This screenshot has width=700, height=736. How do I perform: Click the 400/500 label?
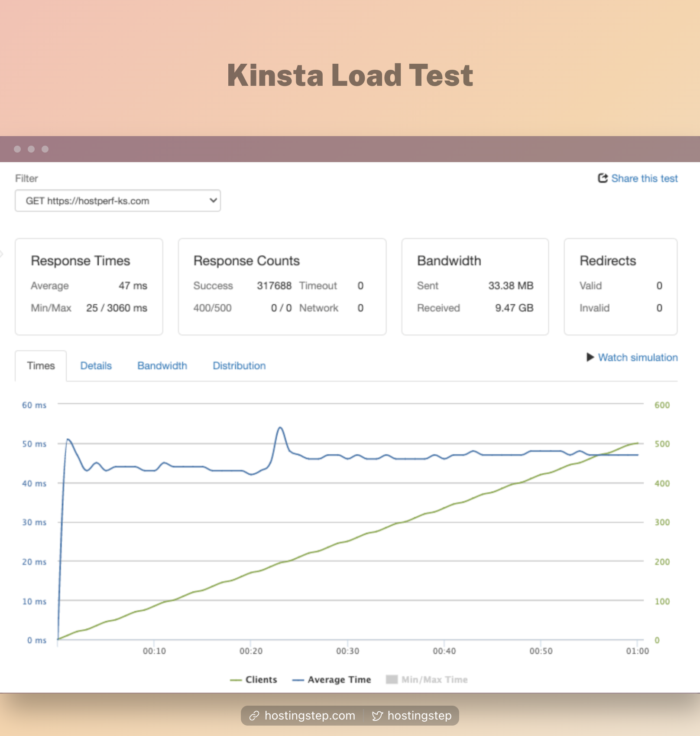(x=212, y=308)
